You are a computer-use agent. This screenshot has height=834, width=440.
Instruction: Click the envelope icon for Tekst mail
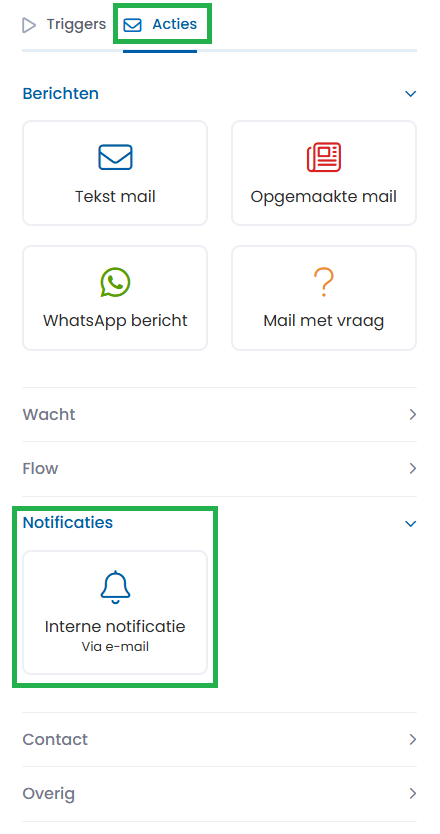115,157
